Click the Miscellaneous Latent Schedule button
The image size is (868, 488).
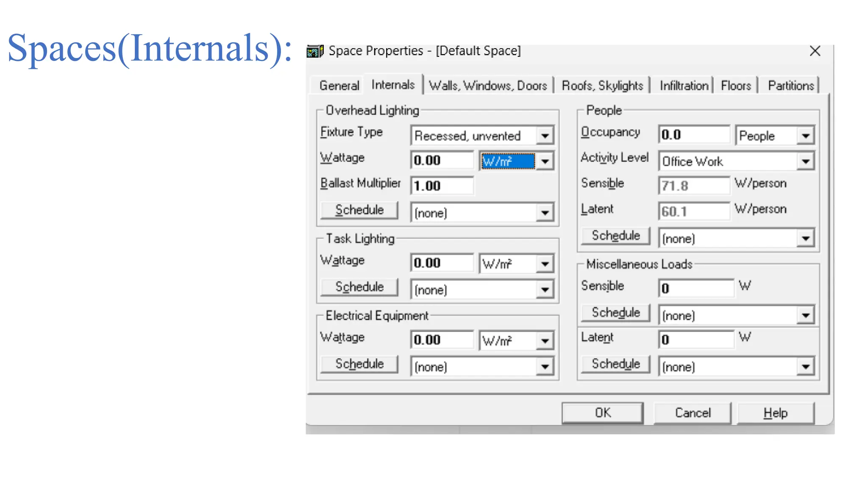point(615,364)
